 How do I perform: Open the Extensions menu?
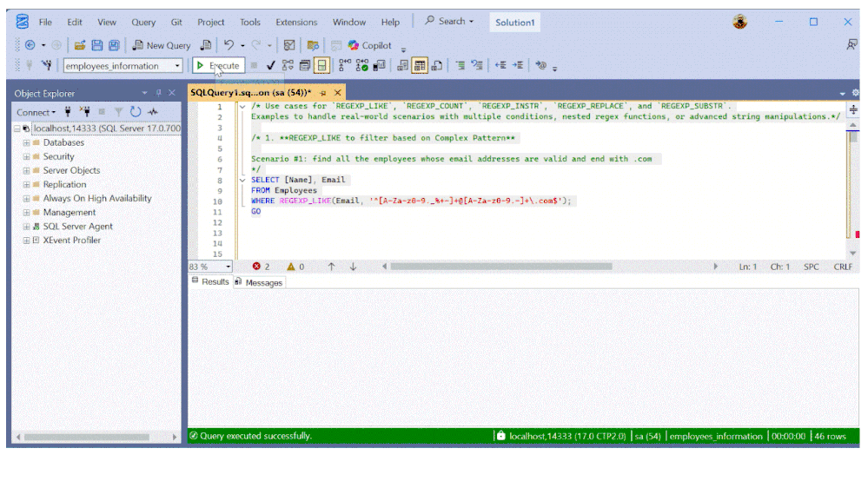tap(296, 22)
